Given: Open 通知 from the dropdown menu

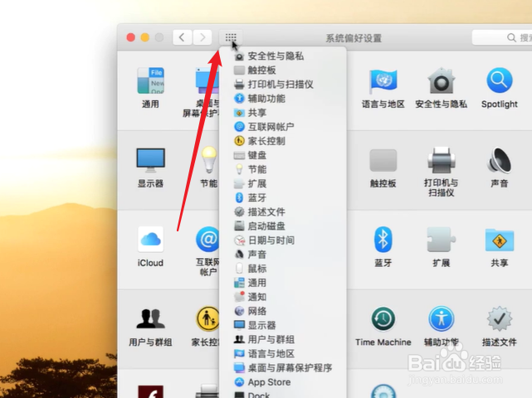Looking at the screenshot, I should [283, 298].
